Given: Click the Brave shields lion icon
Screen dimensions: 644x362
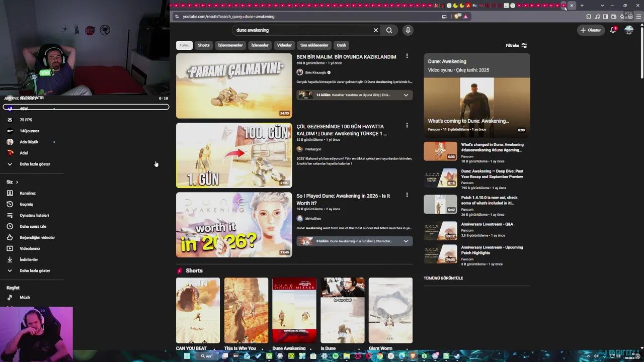Looking at the screenshot, I should tap(458, 17).
